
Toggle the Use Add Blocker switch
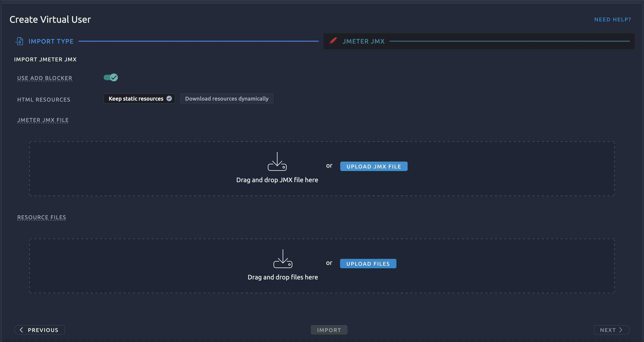(x=111, y=78)
